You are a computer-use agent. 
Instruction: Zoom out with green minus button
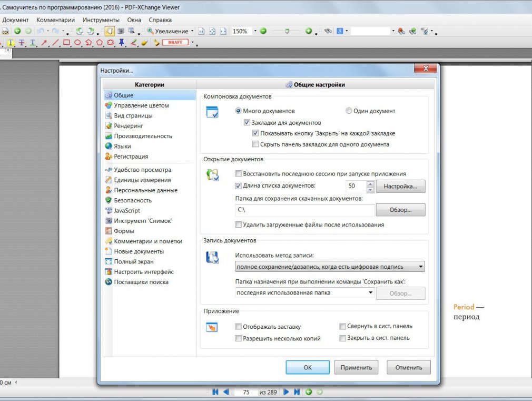click(263, 31)
